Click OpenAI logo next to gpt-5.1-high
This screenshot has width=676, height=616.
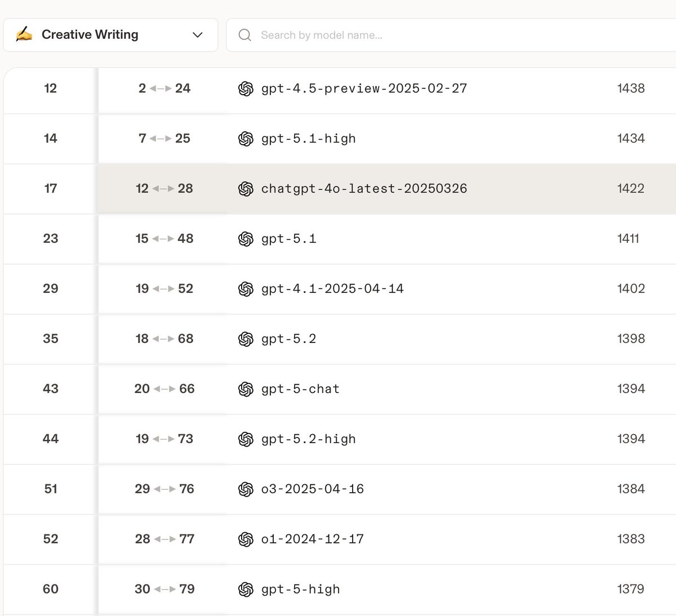[246, 139]
